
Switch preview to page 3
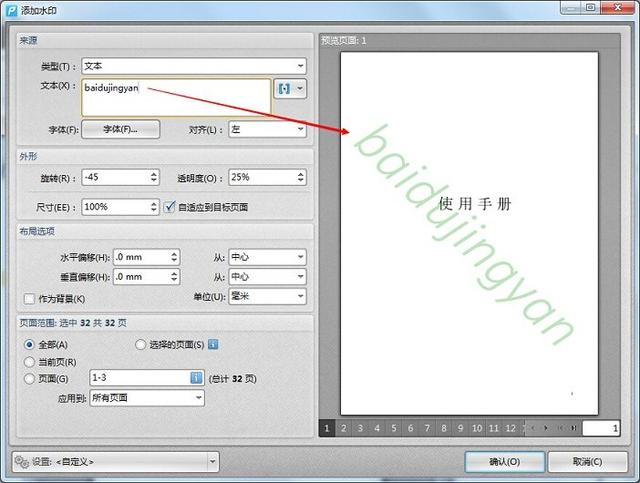(x=360, y=428)
